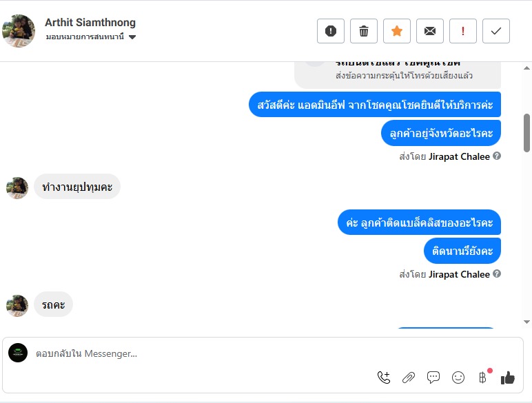
Task: Mark conversation as spam with octagon icon
Action: (331, 31)
